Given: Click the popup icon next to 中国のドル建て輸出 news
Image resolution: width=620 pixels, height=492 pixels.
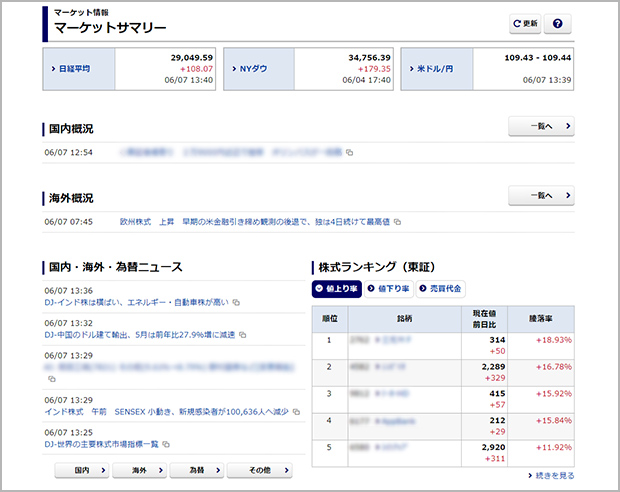Looking at the screenshot, I should pyautogui.click(x=243, y=335).
